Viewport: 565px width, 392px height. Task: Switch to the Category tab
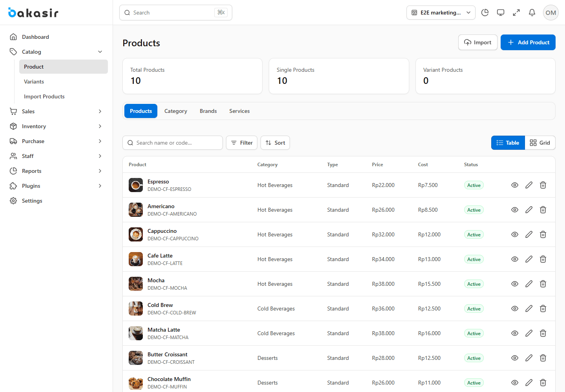click(176, 111)
